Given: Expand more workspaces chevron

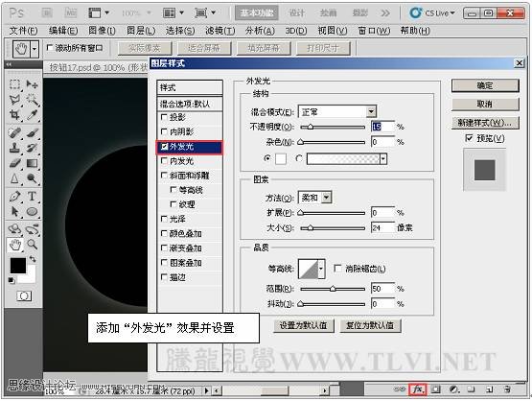Looking at the screenshot, I should [x=385, y=13].
